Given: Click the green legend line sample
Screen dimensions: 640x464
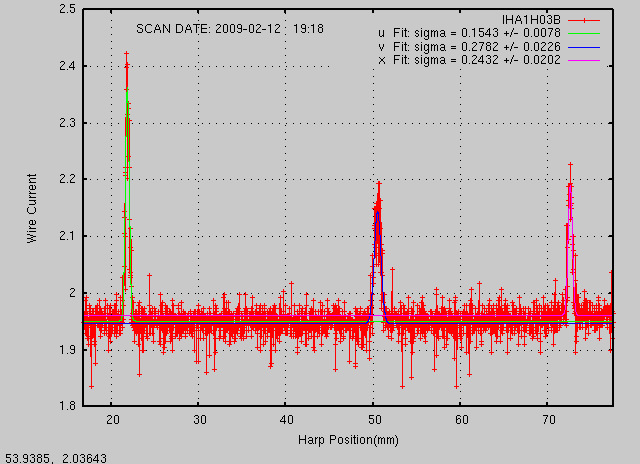Looking at the screenshot, I should coord(584,33).
